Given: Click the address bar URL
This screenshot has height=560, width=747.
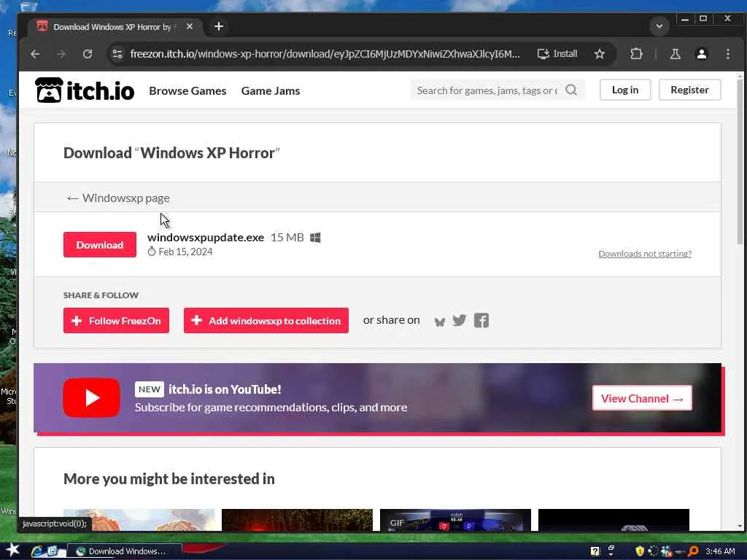Looking at the screenshot, I should 325,54.
